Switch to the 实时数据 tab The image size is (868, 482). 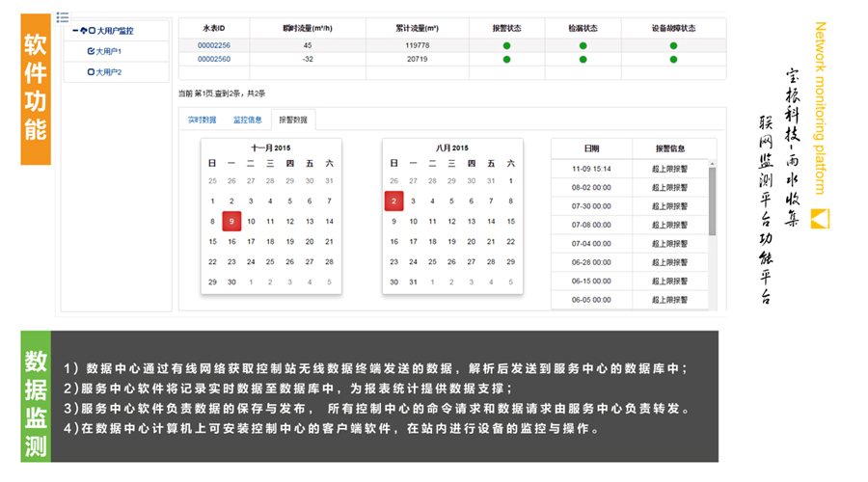(x=203, y=120)
